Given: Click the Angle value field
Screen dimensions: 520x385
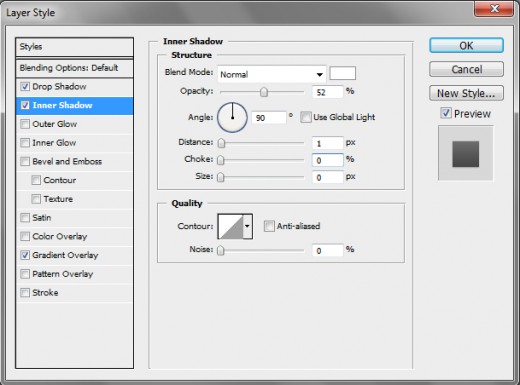Looking at the screenshot, I should (x=269, y=118).
